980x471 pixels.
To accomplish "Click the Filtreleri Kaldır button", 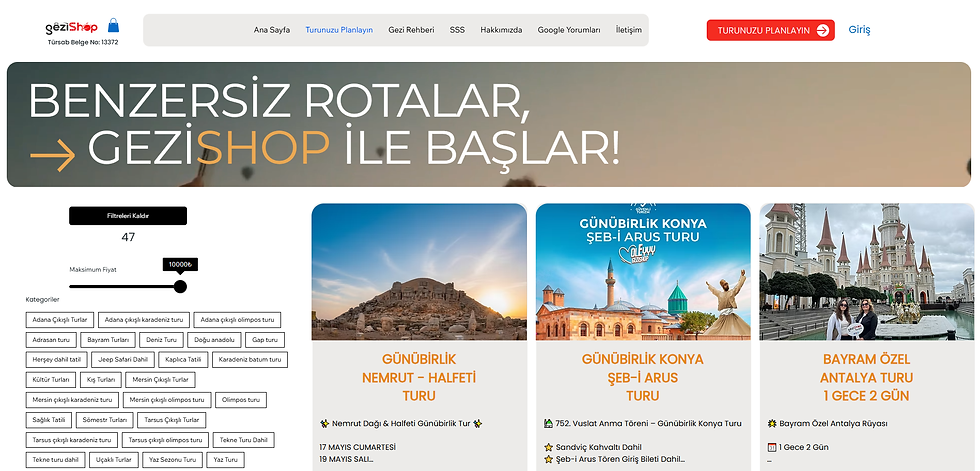I will click(x=128, y=216).
